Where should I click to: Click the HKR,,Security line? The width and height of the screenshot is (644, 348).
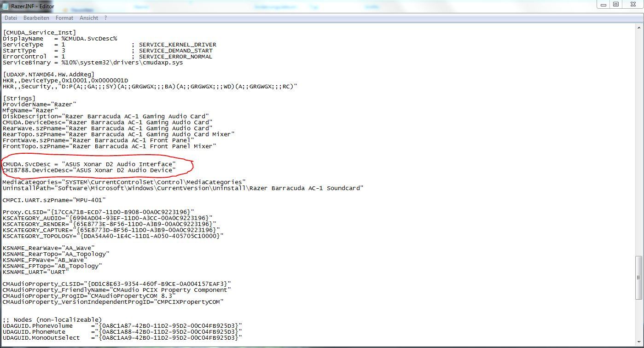coord(150,87)
